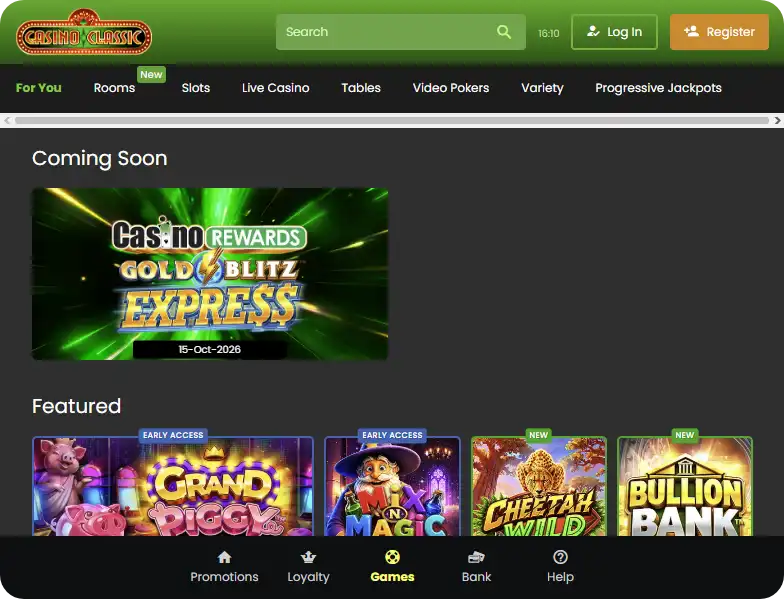Viewport: 784px width, 599px height.
Task: Click the Bank cards icon
Action: [x=476, y=557]
